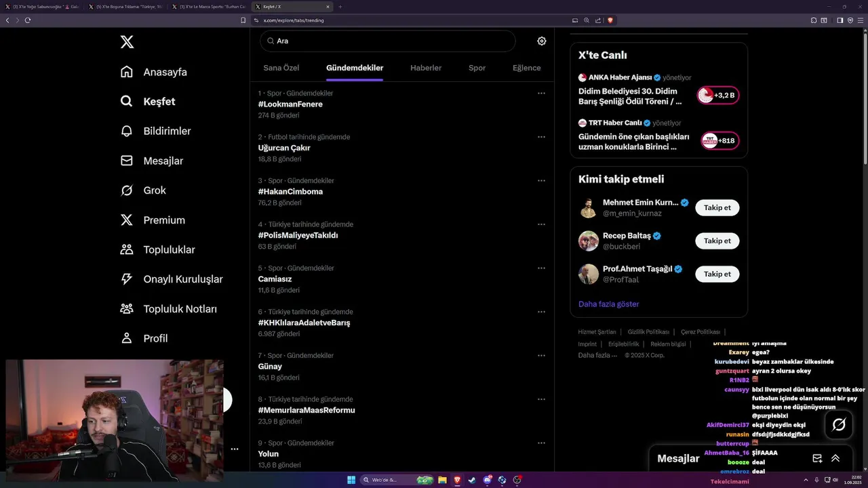The height and width of the screenshot is (488, 868).
Task: Open Gizlilik Politikası link
Action: pos(648,332)
